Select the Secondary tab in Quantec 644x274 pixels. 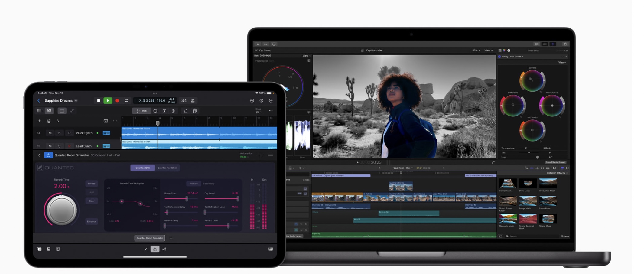pyautogui.click(x=209, y=184)
